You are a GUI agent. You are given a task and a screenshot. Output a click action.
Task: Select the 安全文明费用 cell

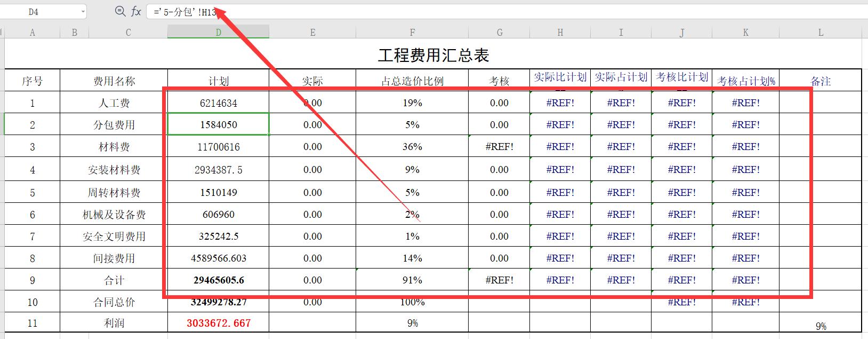114,236
